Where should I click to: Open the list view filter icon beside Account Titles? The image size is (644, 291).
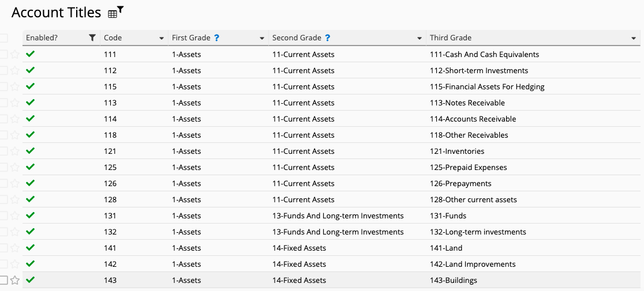[x=115, y=13]
